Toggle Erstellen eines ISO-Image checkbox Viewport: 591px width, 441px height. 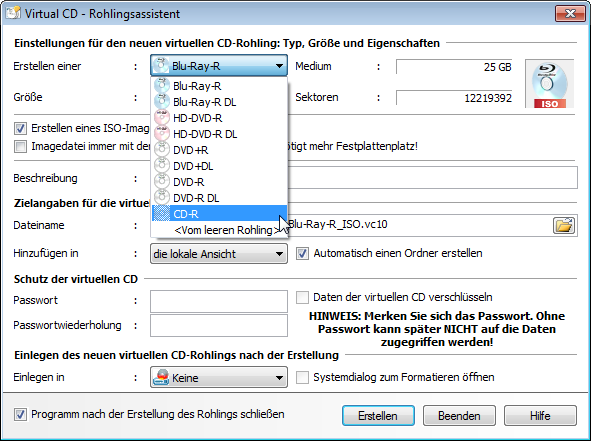[20, 129]
